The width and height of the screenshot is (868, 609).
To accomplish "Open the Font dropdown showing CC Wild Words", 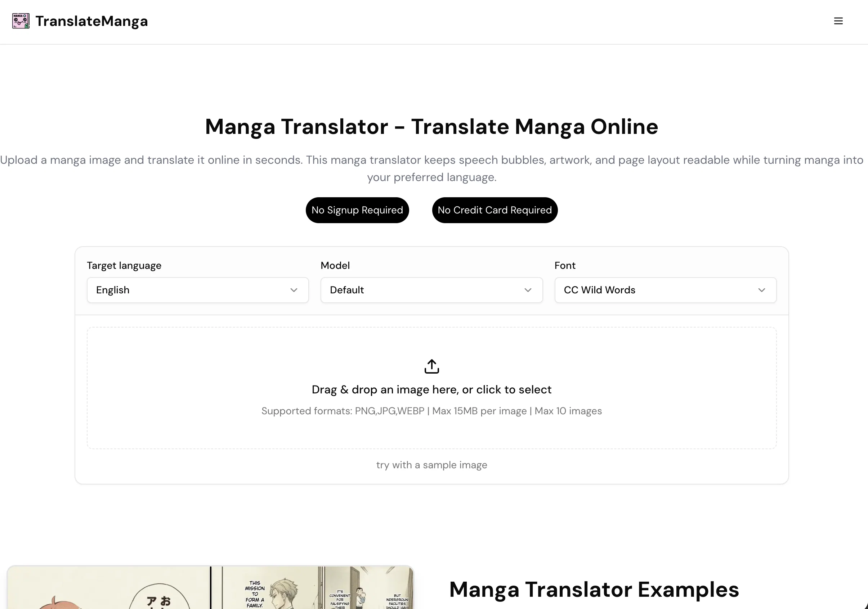I will tap(665, 290).
